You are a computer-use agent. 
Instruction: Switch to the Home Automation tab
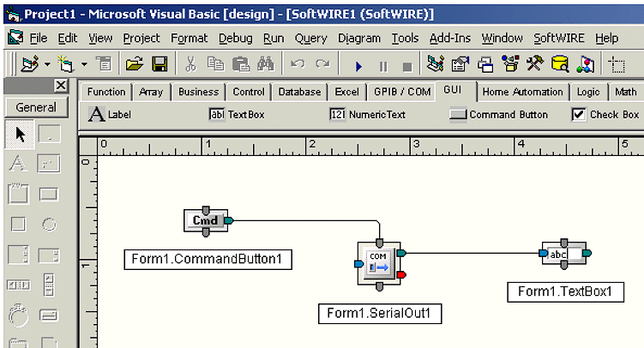tap(522, 92)
